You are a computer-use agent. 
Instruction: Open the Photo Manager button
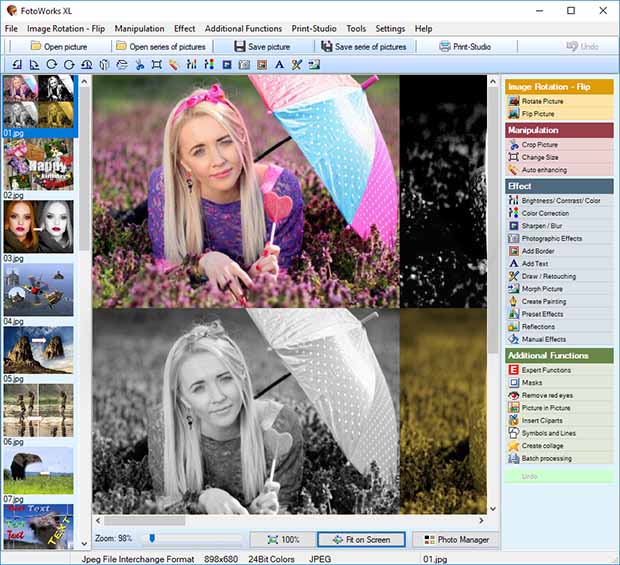click(x=456, y=540)
